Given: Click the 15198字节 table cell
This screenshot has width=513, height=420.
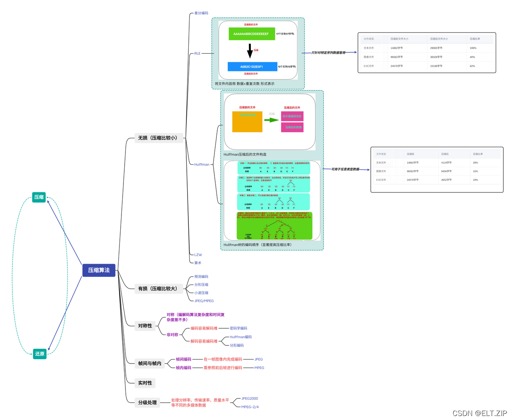Looking at the screenshot, I should click(x=436, y=66).
